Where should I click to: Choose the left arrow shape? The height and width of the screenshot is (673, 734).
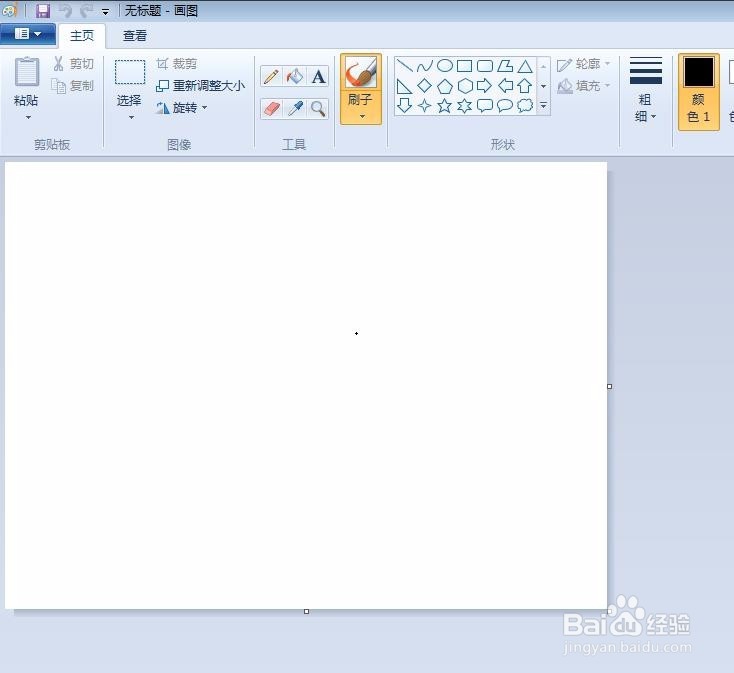tap(505, 86)
